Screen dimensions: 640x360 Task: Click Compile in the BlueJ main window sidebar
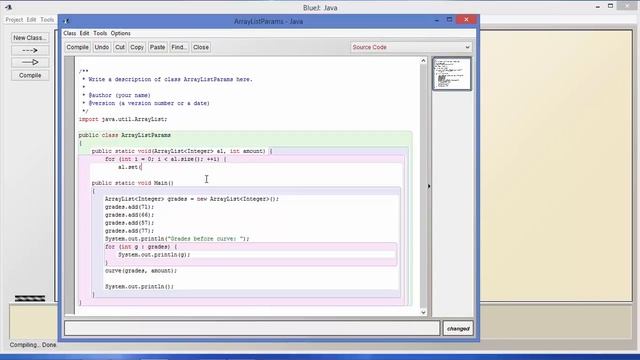(30, 76)
